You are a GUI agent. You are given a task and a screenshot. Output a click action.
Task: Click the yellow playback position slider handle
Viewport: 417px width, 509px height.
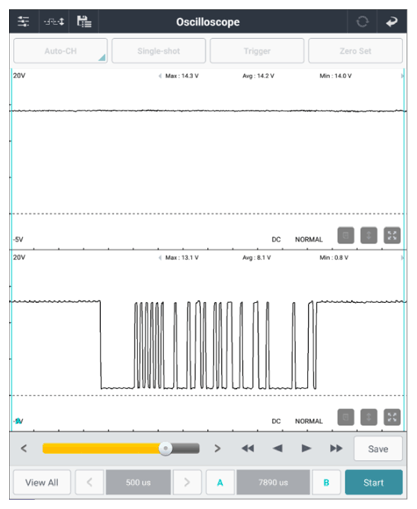point(165,448)
